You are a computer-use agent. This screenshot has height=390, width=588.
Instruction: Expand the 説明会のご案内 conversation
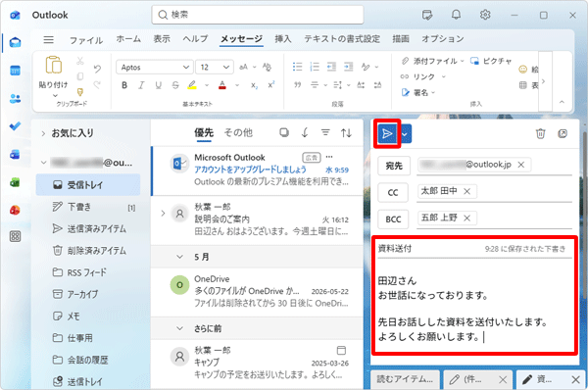point(163,214)
